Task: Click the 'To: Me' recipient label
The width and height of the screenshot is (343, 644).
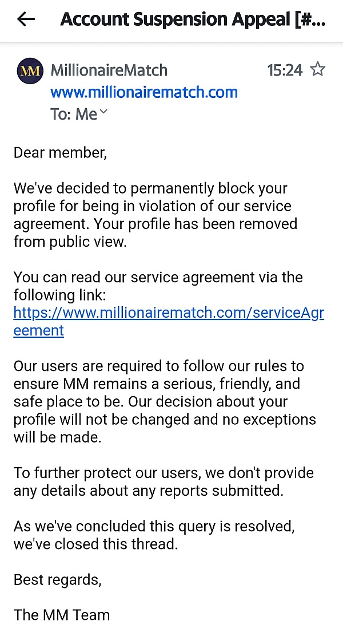Action: click(x=74, y=114)
